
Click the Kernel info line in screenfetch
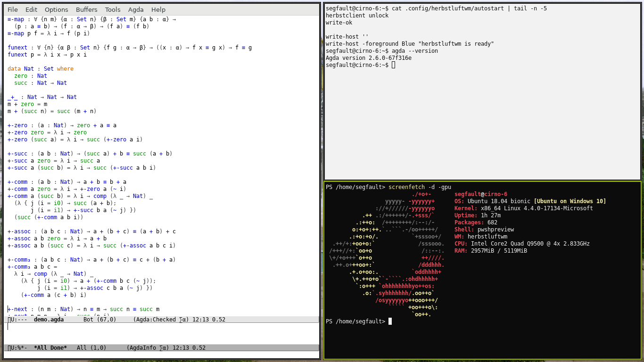coord(524,208)
